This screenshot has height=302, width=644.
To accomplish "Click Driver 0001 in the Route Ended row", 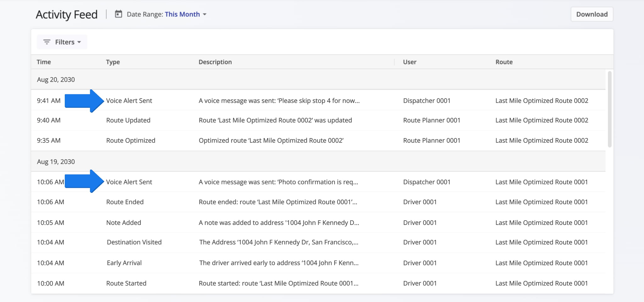I will click(x=420, y=202).
